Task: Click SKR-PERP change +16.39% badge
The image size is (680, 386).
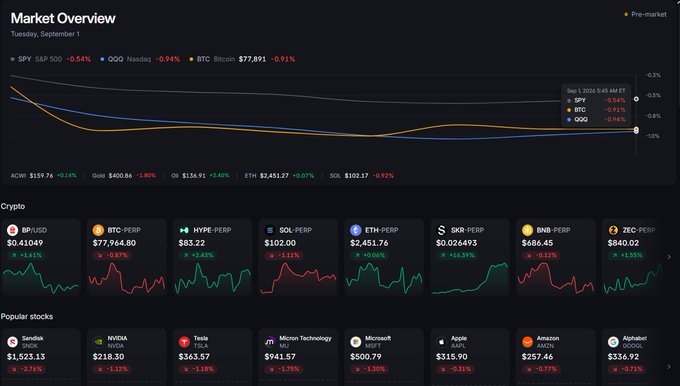Action: 458,255
